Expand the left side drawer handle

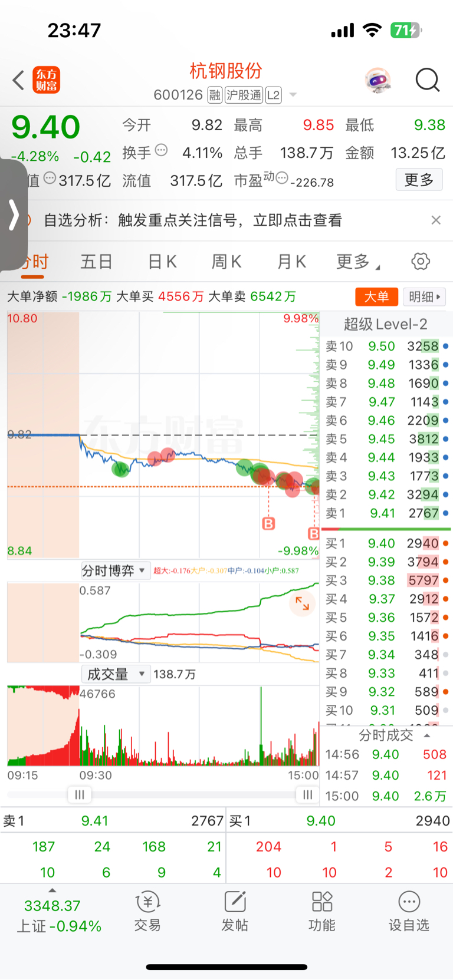click(13, 215)
